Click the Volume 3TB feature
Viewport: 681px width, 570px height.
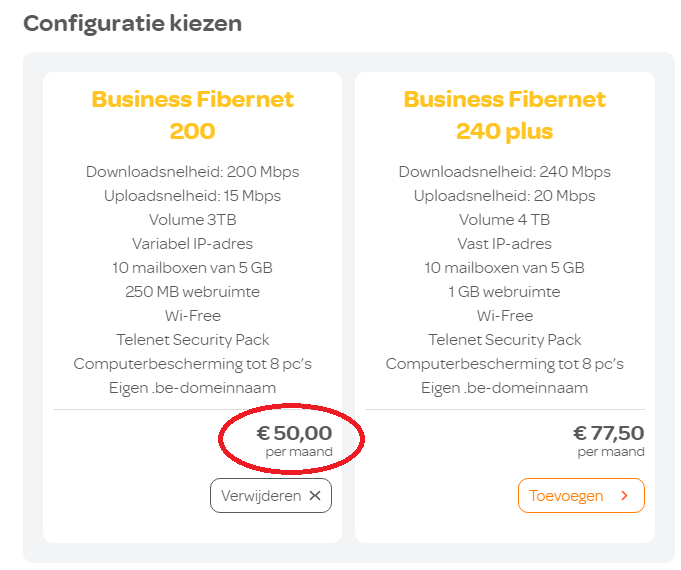tap(193, 220)
